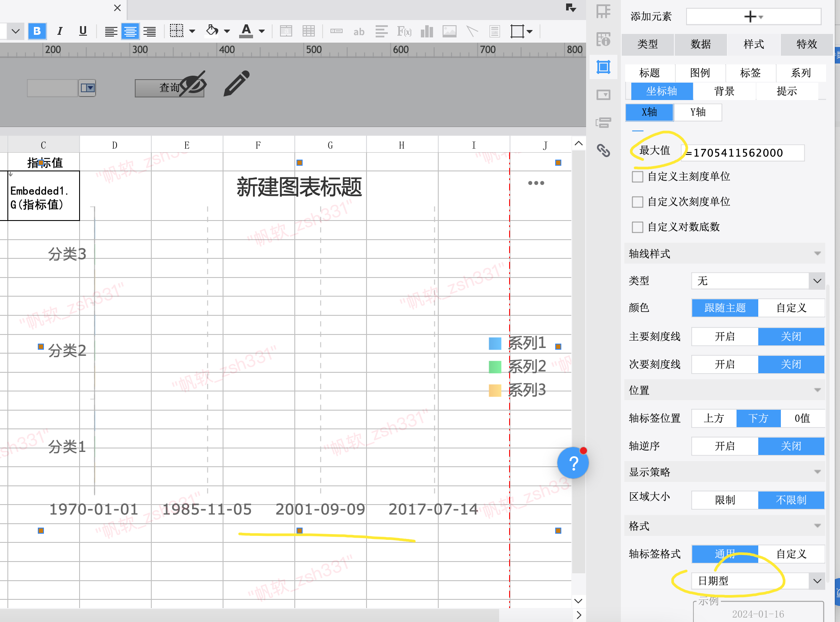Click the slash line cell icon

[x=472, y=31]
